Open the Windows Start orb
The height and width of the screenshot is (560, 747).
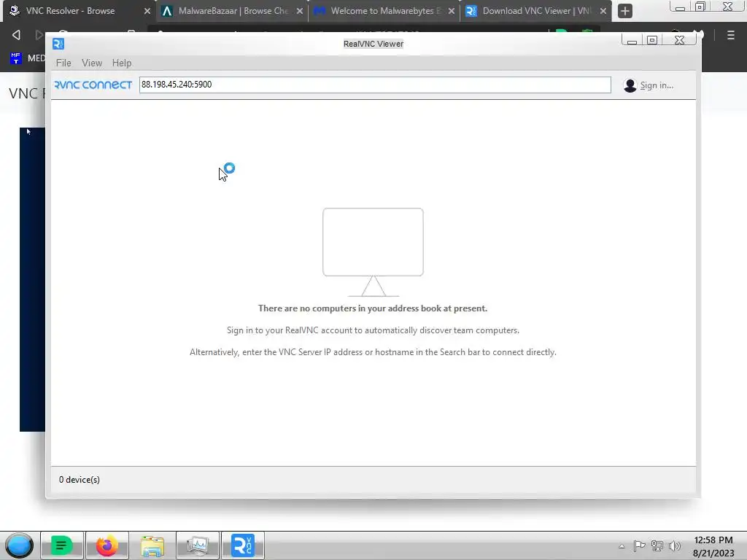[x=19, y=545]
